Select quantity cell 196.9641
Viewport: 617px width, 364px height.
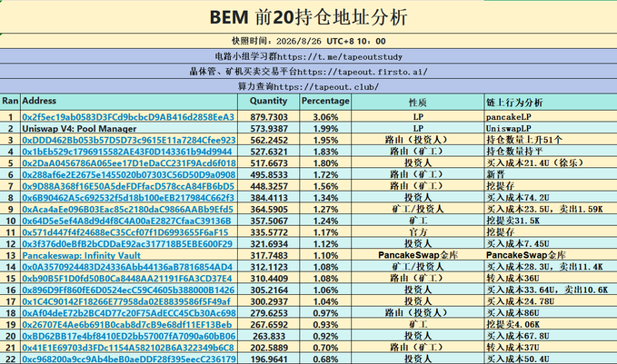pos(269,359)
